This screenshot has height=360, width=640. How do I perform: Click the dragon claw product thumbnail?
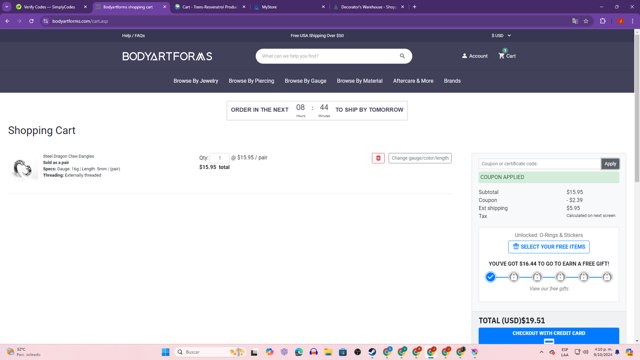click(x=22, y=168)
